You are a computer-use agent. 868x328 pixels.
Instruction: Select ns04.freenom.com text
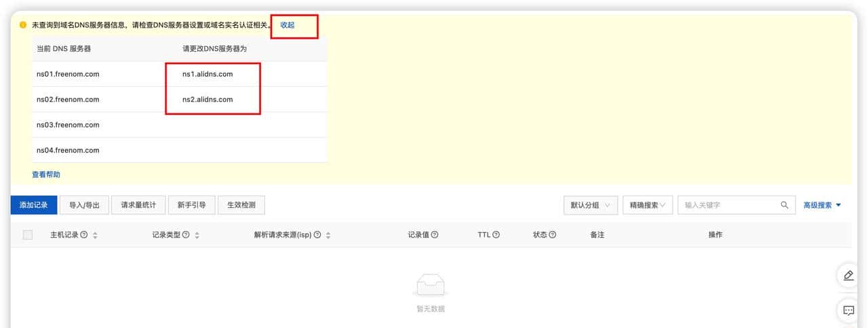tap(68, 150)
